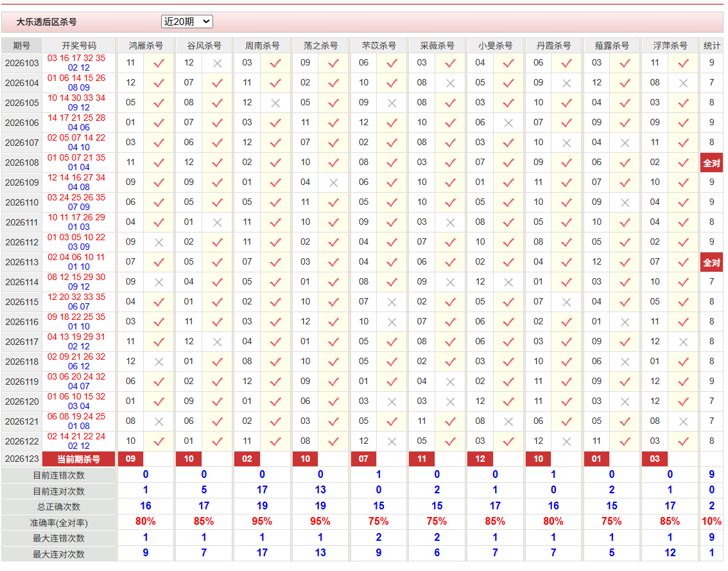Click winning numbers 02 04 06 10 11
Screen dimensions: 728x571
coord(76,257)
